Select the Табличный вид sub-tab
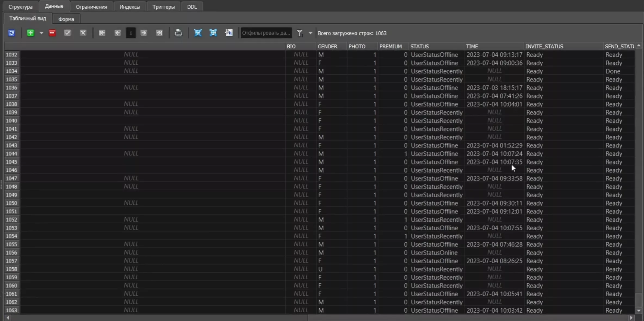This screenshot has height=321, width=644. click(x=28, y=18)
